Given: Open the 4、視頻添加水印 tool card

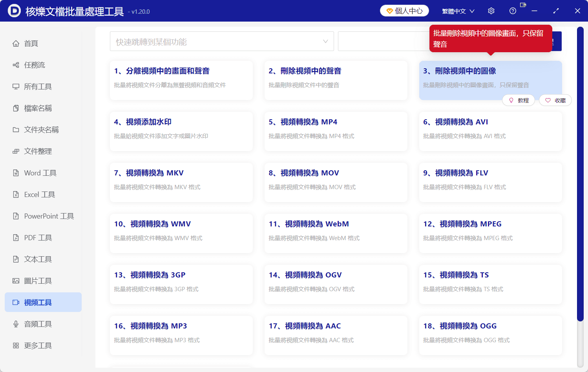Looking at the screenshot, I should (181, 131).
